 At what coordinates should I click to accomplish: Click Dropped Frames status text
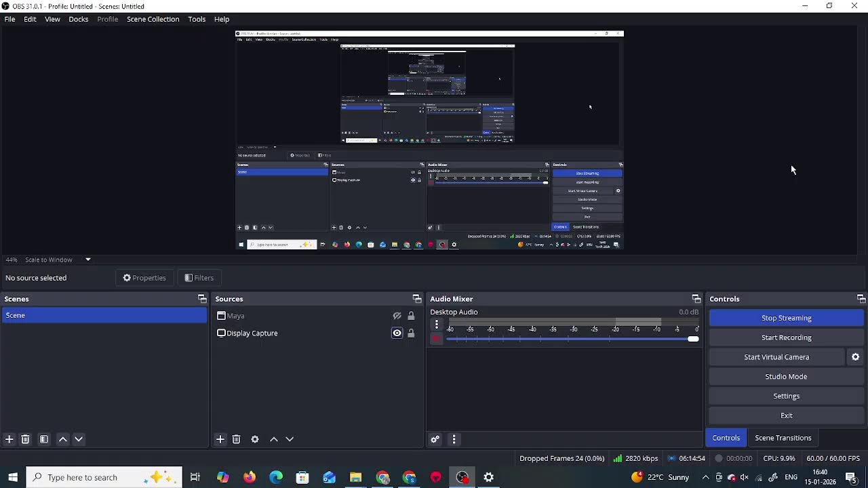tap(561, 458)
